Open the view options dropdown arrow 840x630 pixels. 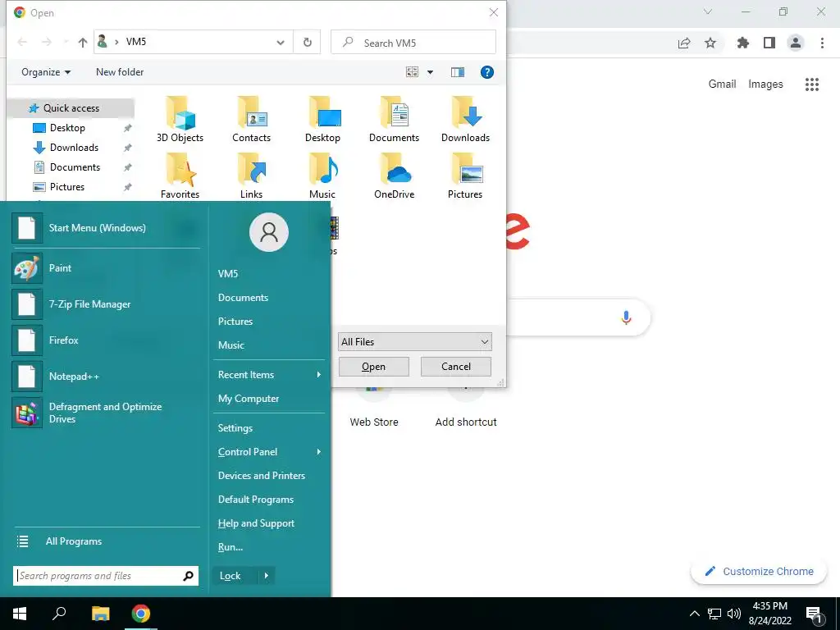click(x=430, y=72)
